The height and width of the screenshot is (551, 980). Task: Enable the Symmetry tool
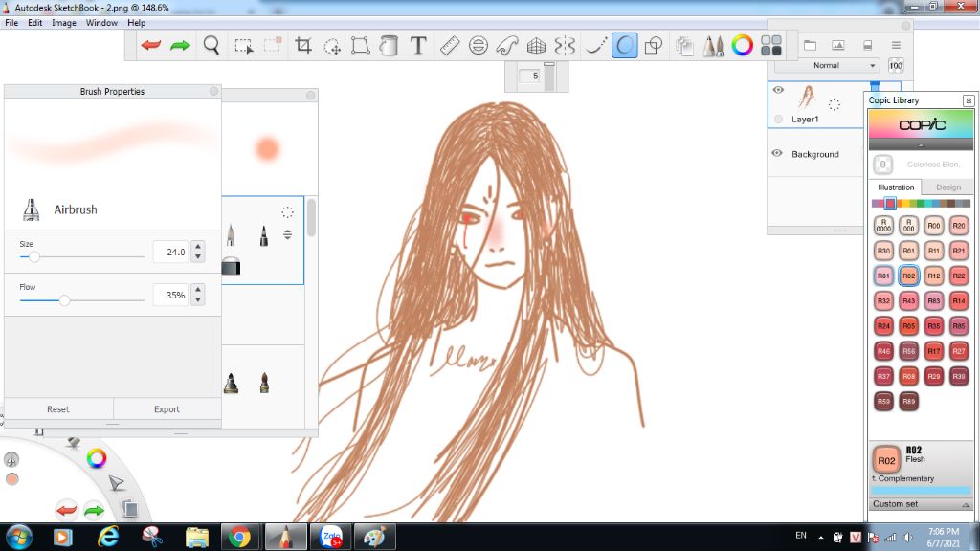pyautogui.click(x=565, y=46)
